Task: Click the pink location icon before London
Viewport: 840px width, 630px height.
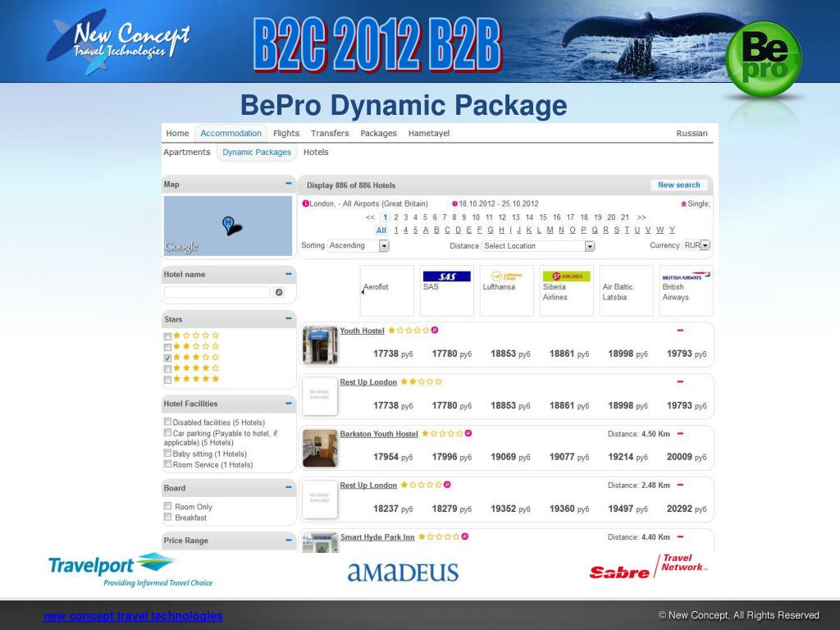Action: tap(306, 203)
